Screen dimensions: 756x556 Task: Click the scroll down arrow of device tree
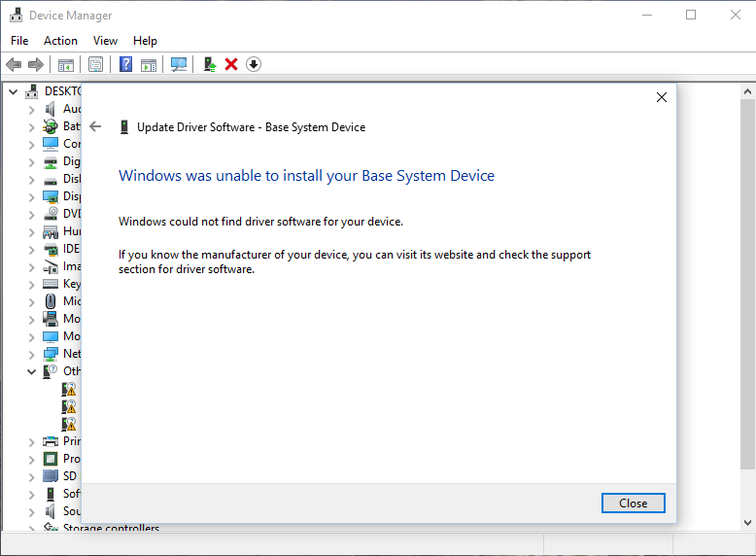pyautogui.click(x=747, y=523)
